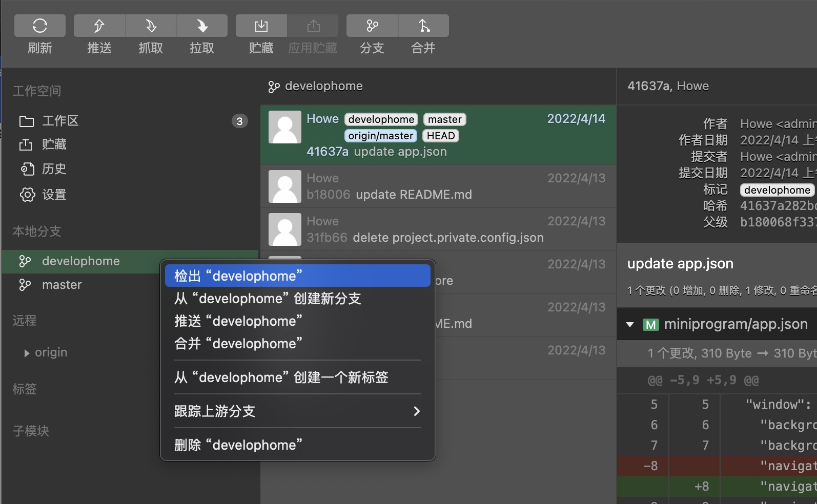817x504 pixels.
Task: Click the 子模块 section header
Action: click(31, 431)
